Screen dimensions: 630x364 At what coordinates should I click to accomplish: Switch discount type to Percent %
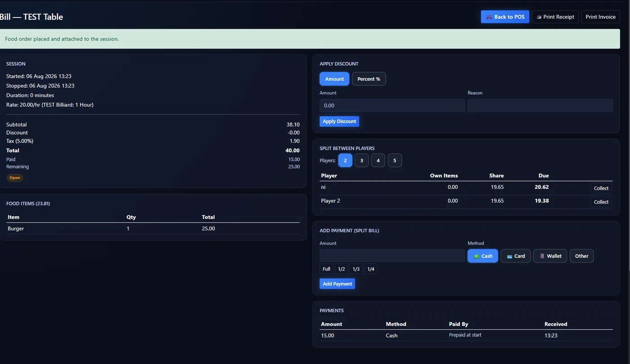click(369, 79)
